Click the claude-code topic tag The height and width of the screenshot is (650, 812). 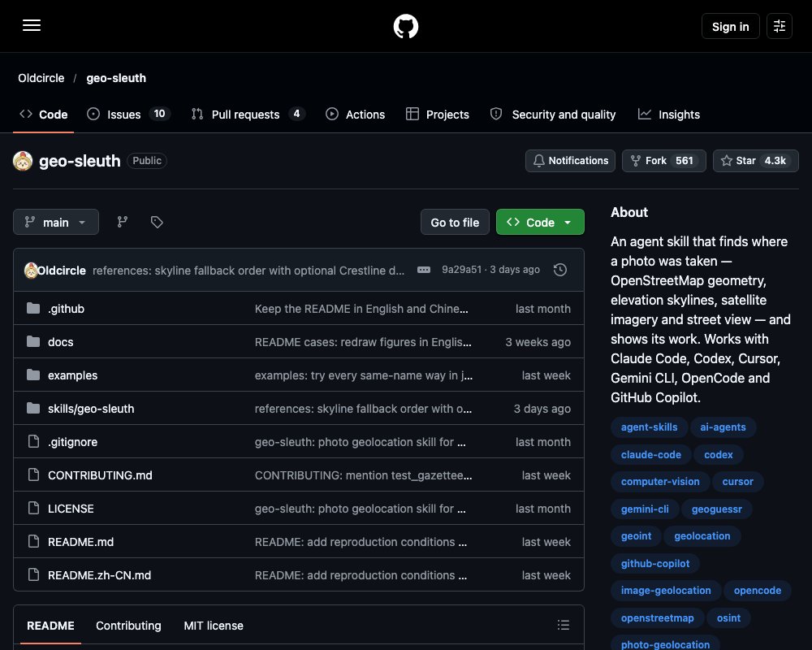651,454
